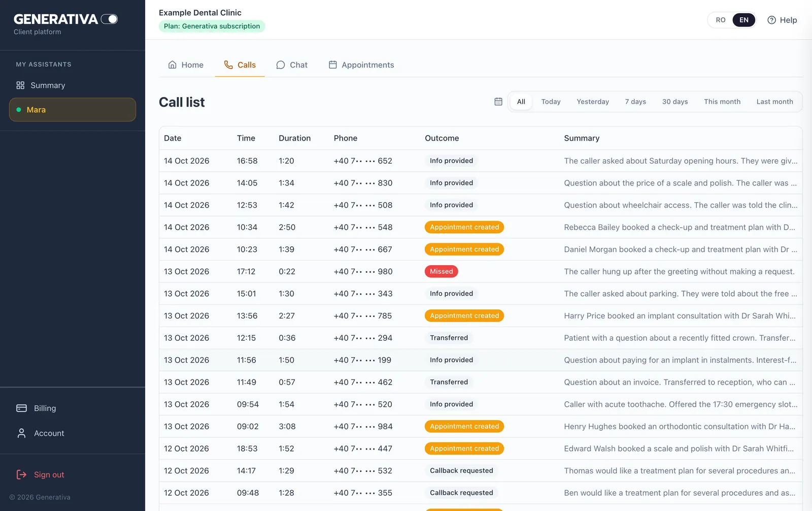Open the Appointments tab label
Screen dimensions: 812x511
[367, 65]
